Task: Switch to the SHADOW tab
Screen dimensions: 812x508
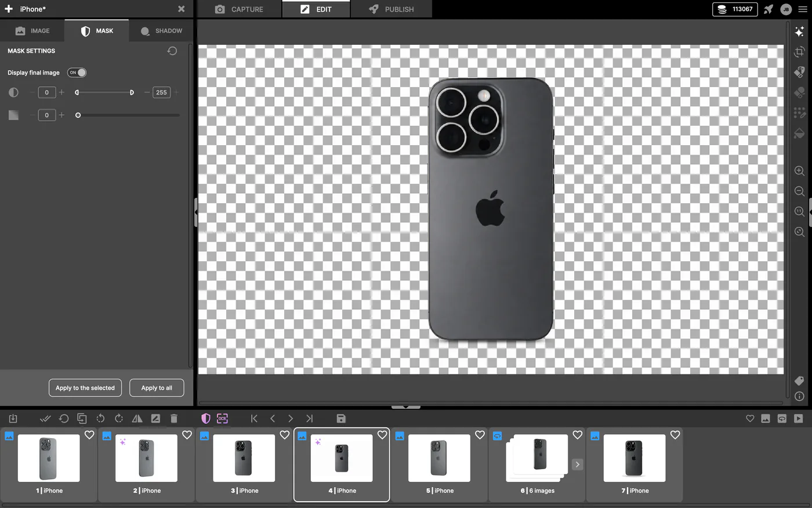Action: pyautogui.click(x=161, y=31)
